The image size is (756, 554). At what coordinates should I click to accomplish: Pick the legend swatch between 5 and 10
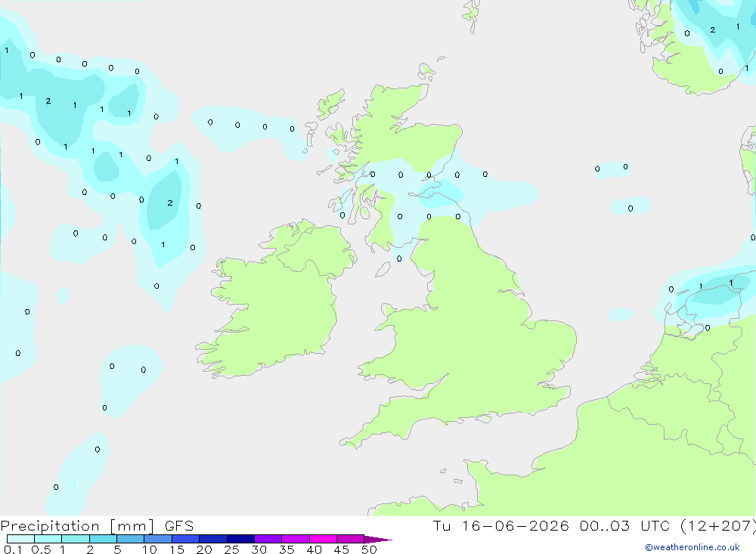tap(130, 539)
